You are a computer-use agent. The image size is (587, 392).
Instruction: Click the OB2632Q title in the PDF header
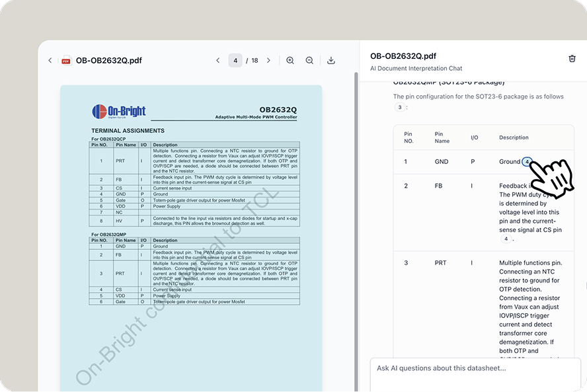click(278, 110)
